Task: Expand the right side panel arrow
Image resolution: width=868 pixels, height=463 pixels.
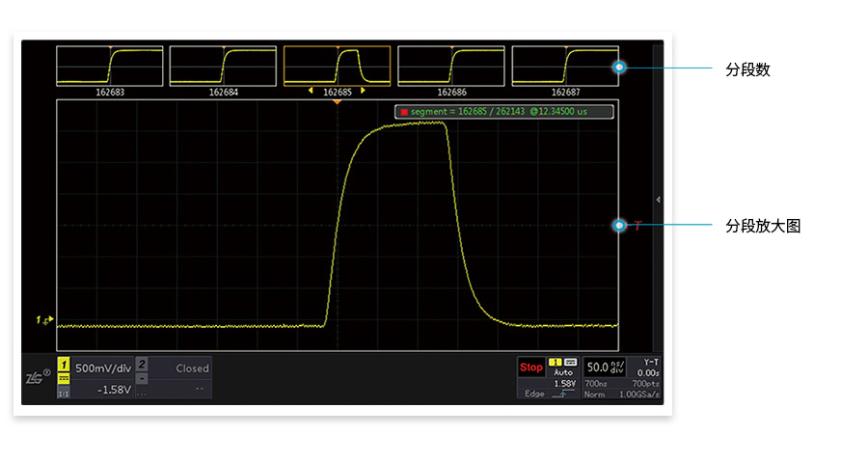Action: (658, 199)
